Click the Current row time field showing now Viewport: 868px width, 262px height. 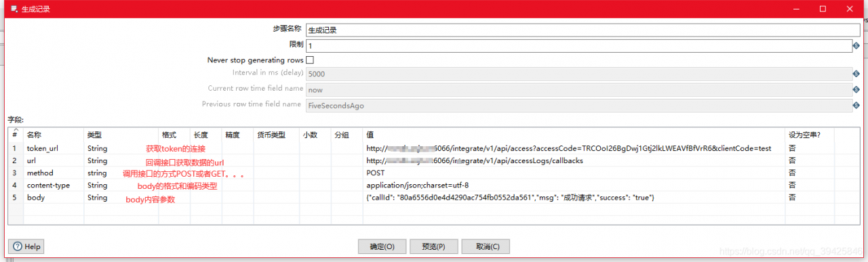pos(578,90)
